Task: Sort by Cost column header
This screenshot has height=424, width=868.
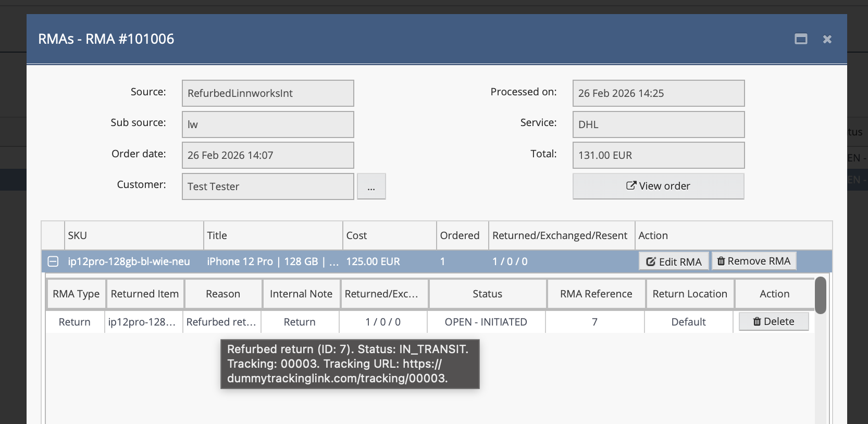Action: (390, 235)
